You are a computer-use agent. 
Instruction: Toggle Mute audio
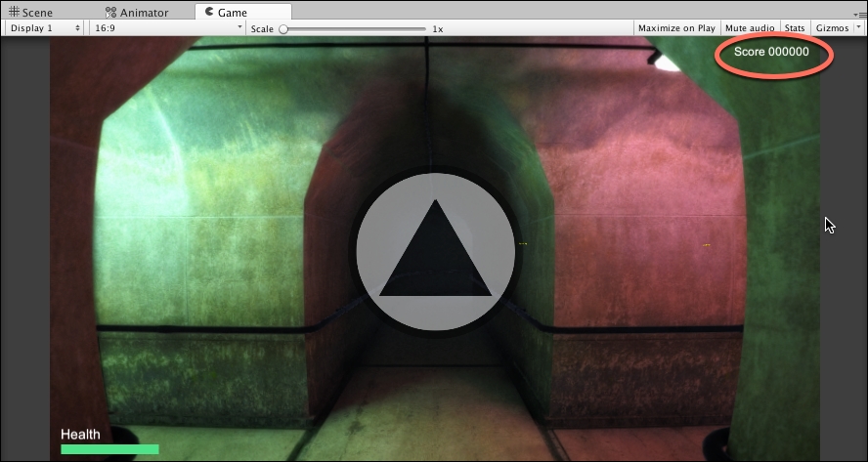click(750, 28)
